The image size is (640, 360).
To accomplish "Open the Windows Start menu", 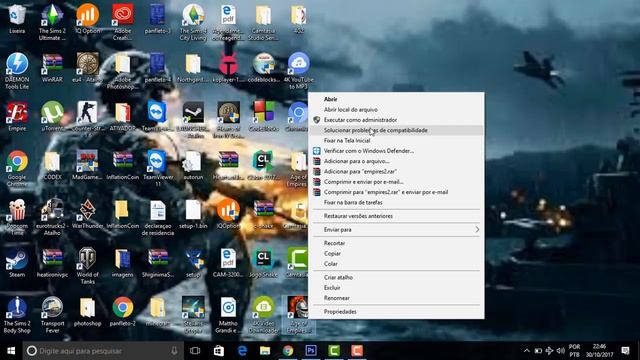I will [11, 351].
